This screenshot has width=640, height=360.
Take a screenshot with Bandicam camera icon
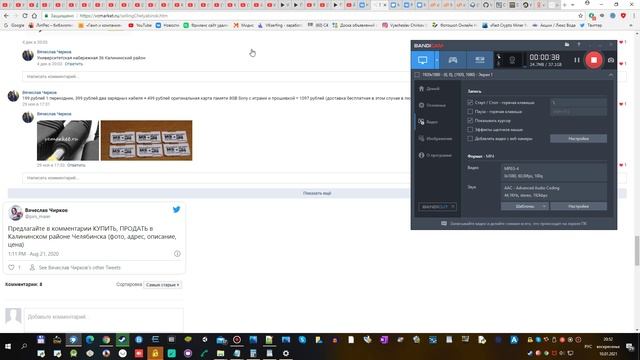611,60
